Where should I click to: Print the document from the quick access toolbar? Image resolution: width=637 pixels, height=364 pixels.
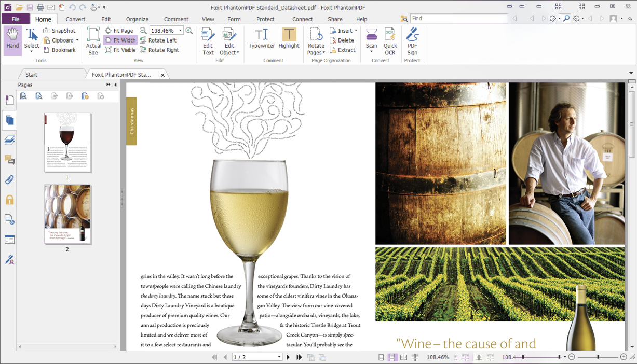40,8
